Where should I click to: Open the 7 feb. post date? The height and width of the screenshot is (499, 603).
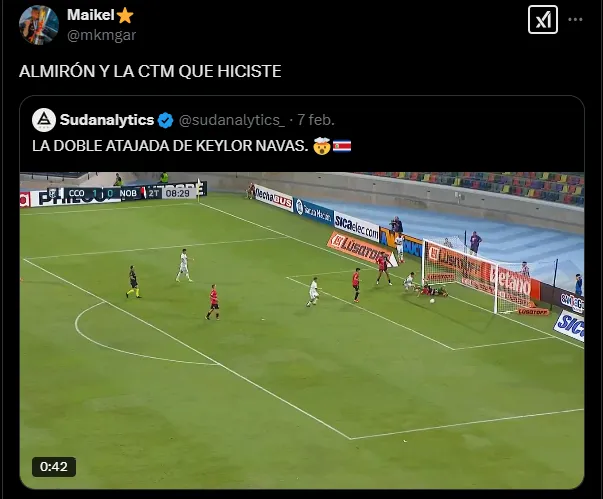(x=316, y=120)
